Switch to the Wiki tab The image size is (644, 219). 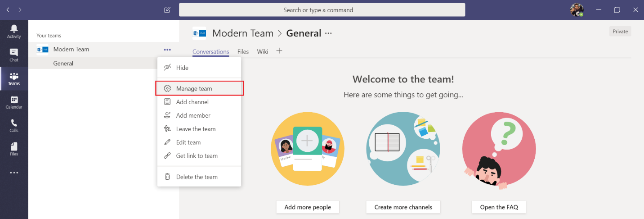[x=262, y=52]
